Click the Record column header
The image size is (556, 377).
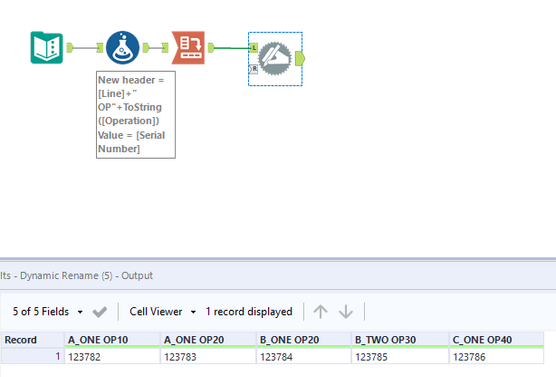pyautogui.click(x=32, y=340)
